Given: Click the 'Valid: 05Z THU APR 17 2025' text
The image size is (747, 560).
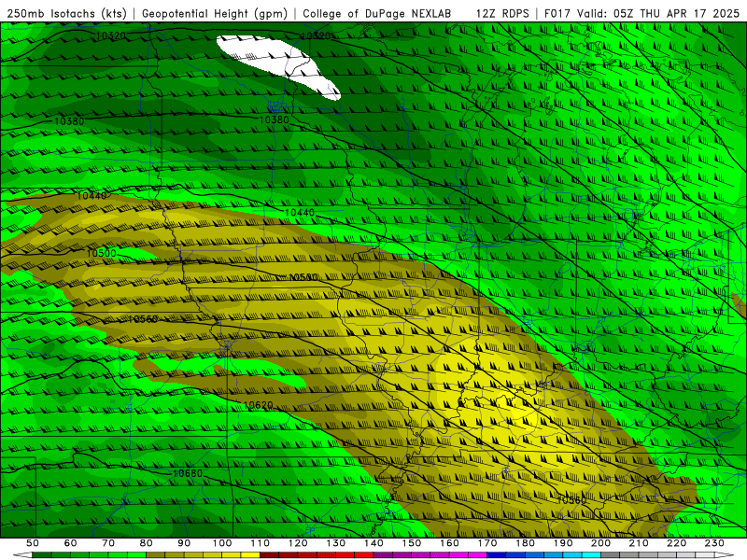Looking at the screenshot, I should 658,14.
